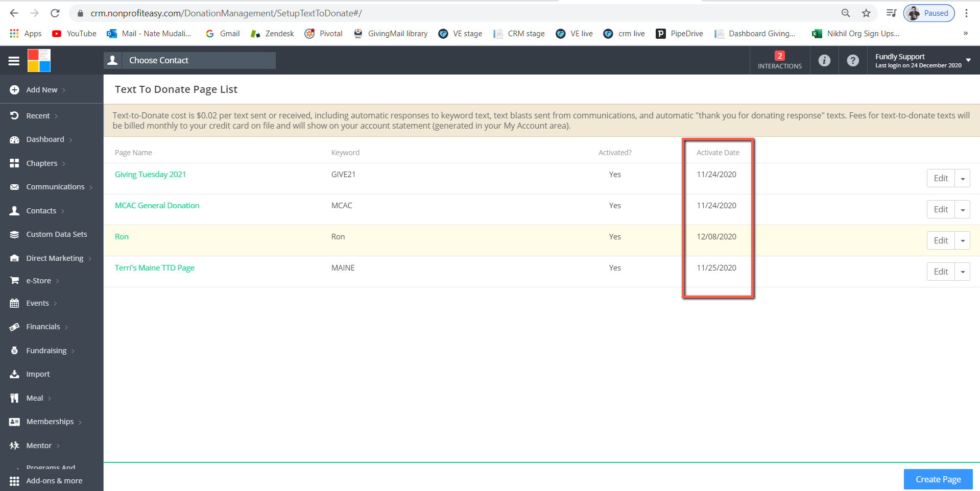This screenshot has width=980, height=491.
Task: Click Edit button for Terri's Maine TTD Page
Action: coord(941,272)
